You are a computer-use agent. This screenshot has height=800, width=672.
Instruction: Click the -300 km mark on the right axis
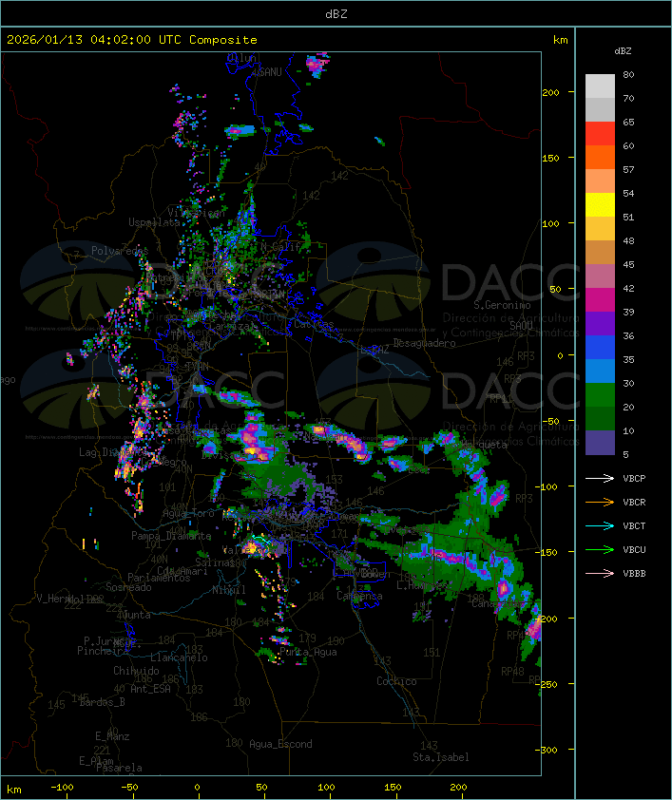[548, 750]
